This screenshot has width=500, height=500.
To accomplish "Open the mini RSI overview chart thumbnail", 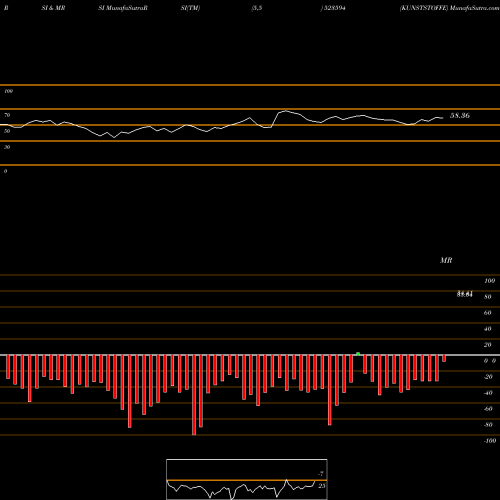I will (247, 479).
